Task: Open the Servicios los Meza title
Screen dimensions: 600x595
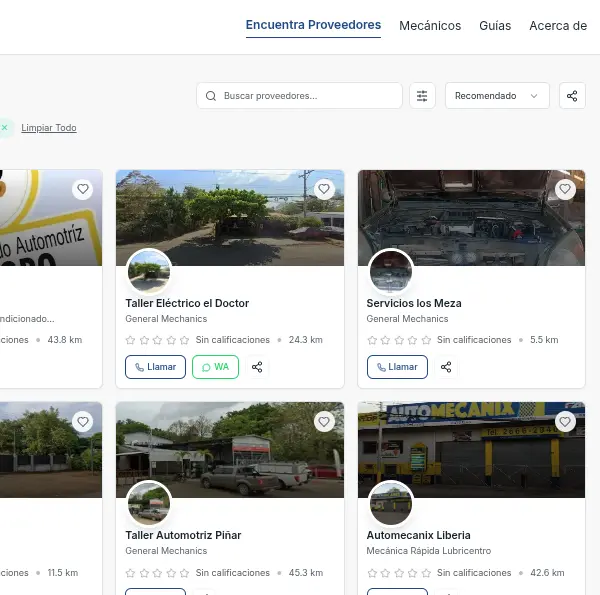Action: pos(414,303)
